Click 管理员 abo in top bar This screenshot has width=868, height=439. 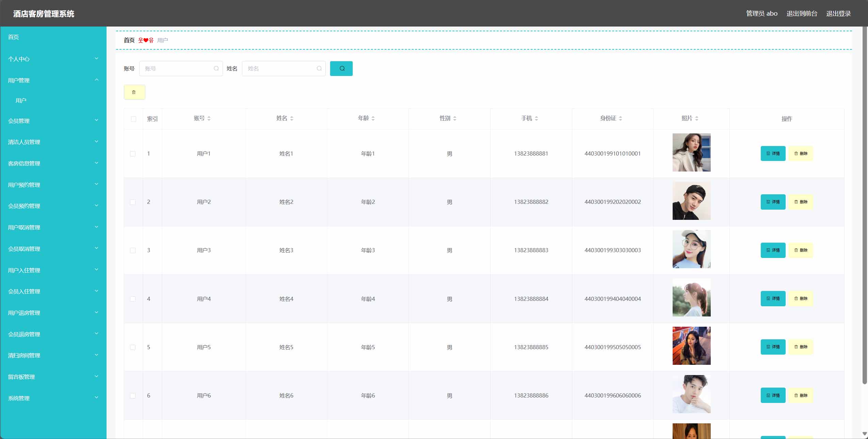click(x=762, y=14)
